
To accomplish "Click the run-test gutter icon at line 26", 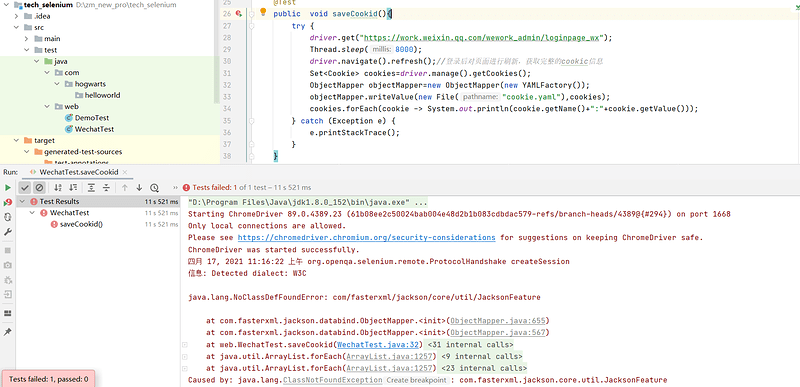I will click(x=239, y=13).
